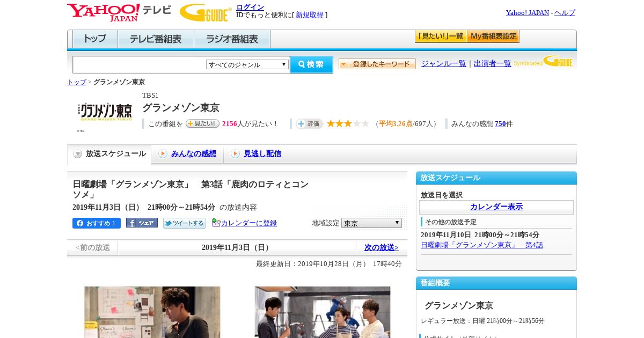This screenshot has height=338, width=644.
Task: Click the 2019年11月10日 21時00分 schedule text
Action: pos(480,235)
